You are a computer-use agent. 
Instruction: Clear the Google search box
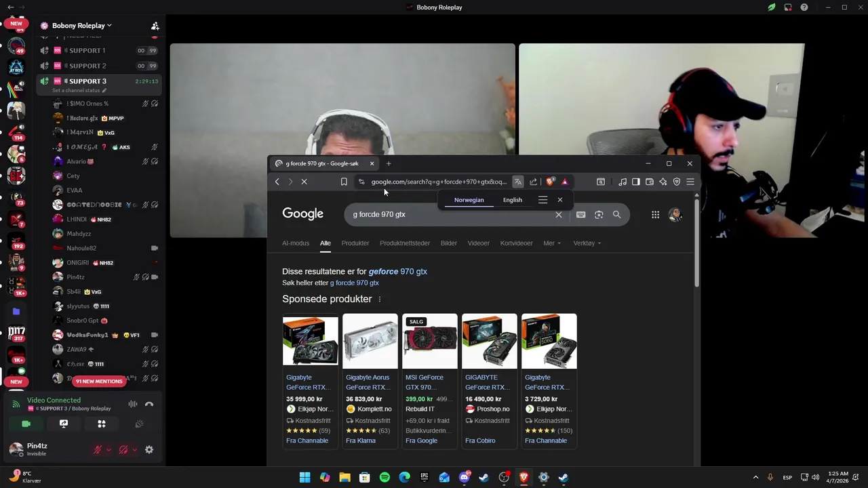[559, 215]
